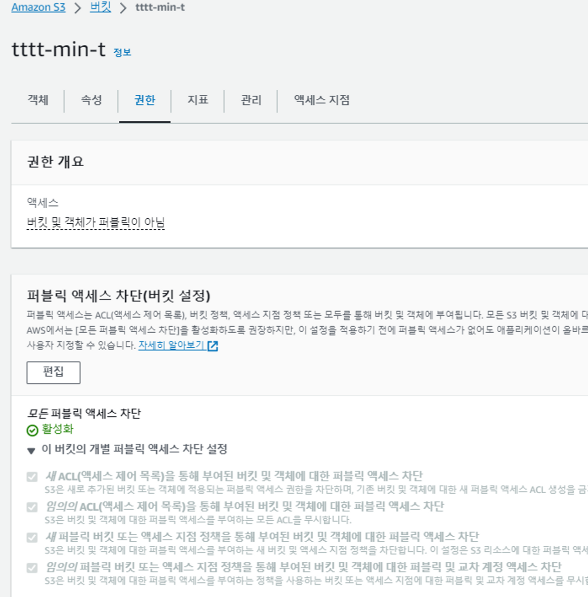Click the underlined 버킷 및 객체가 퍼블릭이 아님 text

[x=96, y=222]
